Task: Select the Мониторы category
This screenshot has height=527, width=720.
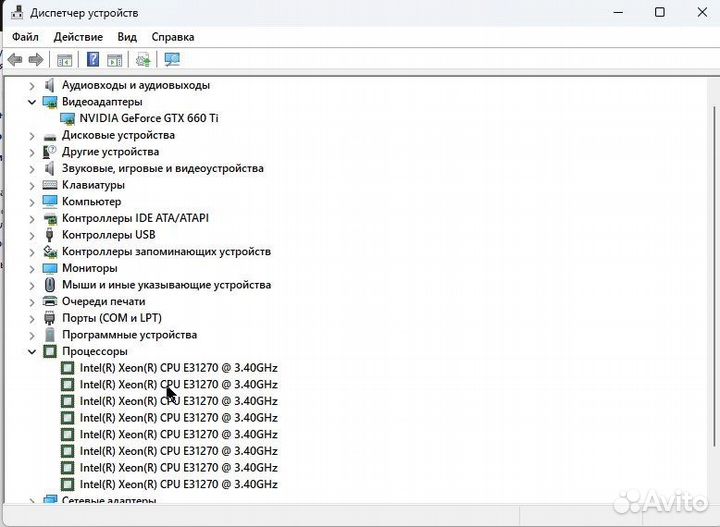Action: tap(89, 268)
